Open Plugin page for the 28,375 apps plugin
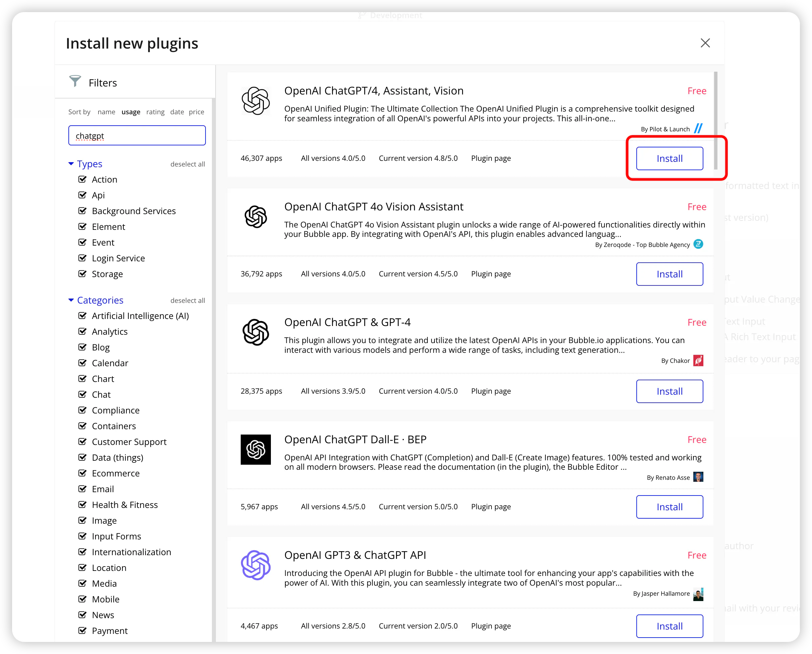Image resolution: width=812 pixels, height=654 pixels. (x=491, y=391)
